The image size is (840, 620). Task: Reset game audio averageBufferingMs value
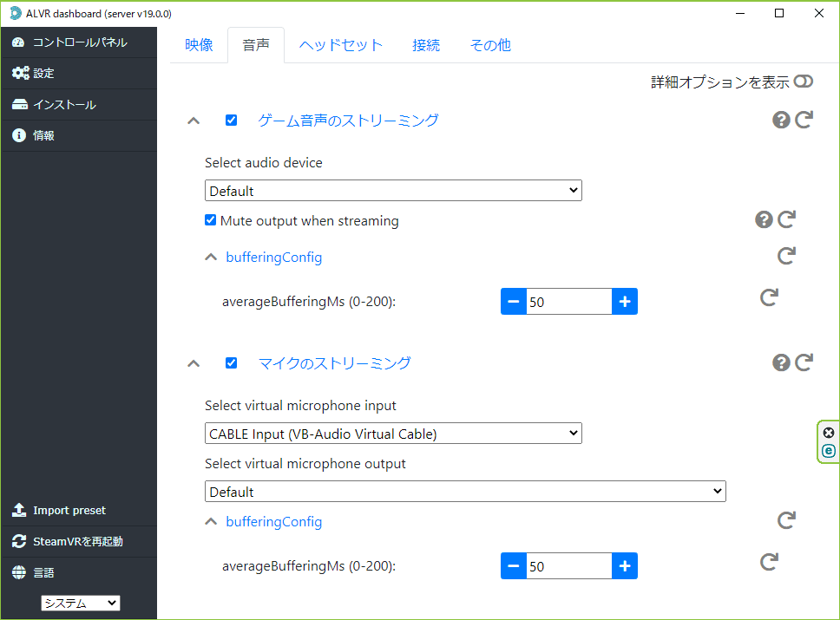click(770, 297)
